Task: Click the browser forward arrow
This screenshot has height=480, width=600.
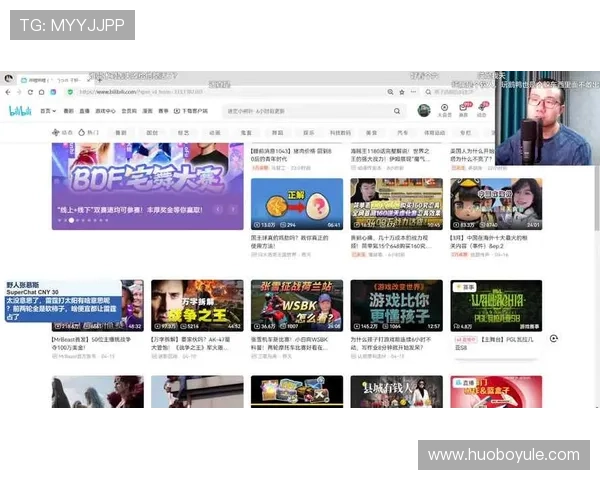Action: (18, 92)
